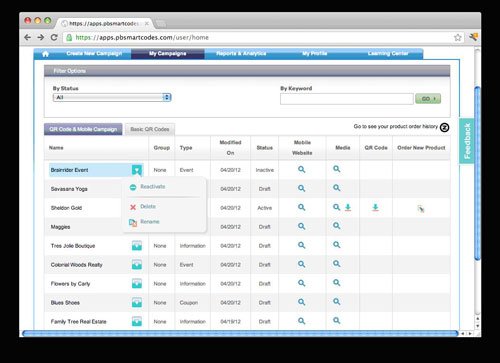Open a new browser tab
This screenshot has height=363, width=500.
coord(161,24)
